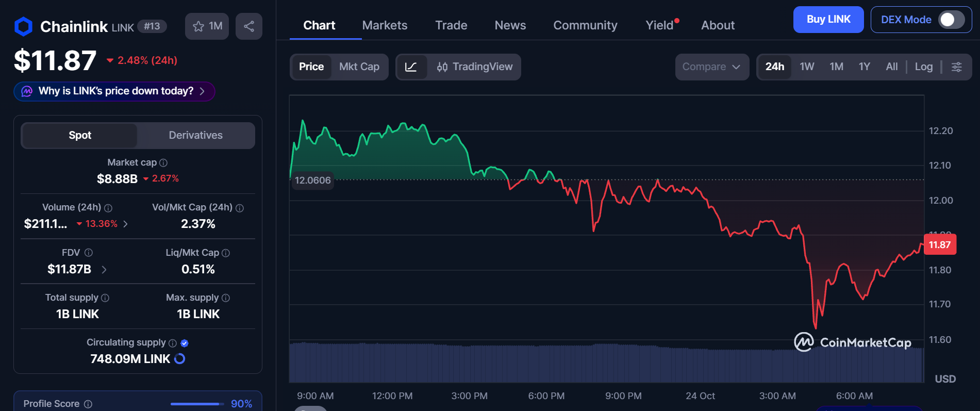Click FDV info icon

pos(89,253)
